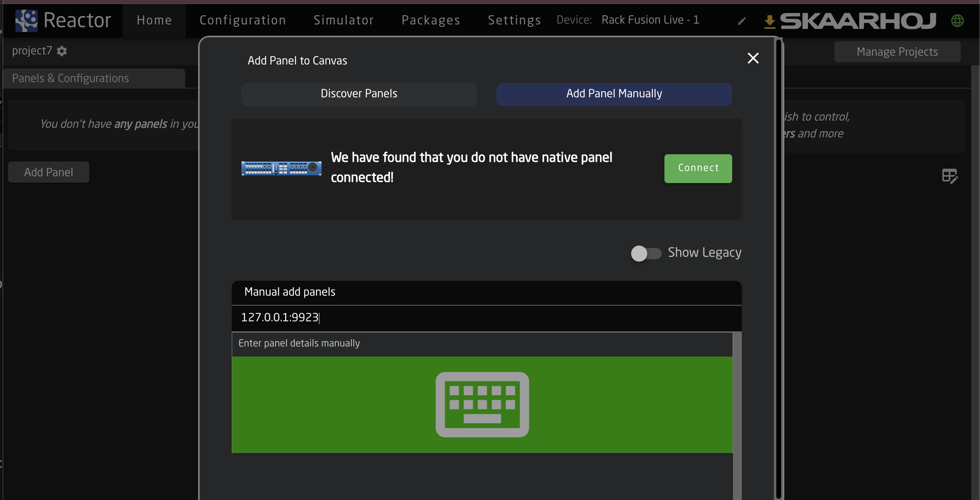Click the Manage Projects button
Screen dimensions: 980x500
tap(897, 52)
